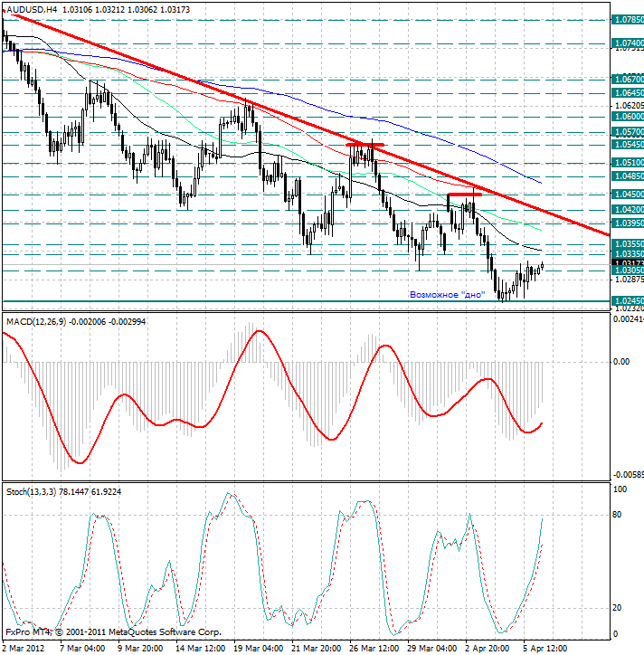This screenshot has width=644, height=655.
Task: Click the 1.0355 price level label
Action: point(628,244)
